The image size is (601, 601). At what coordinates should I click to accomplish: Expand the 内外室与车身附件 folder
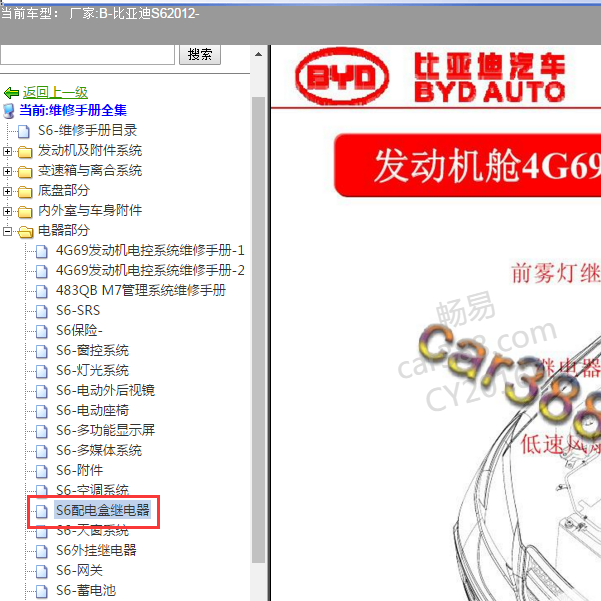tap(7, 211)
